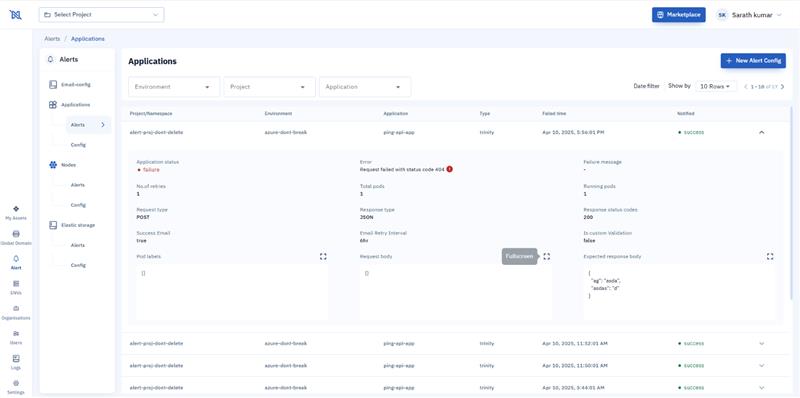The width and height of the screenshot is (800, 398).
Task: Click the Type column header
Action: pos(485,113)
